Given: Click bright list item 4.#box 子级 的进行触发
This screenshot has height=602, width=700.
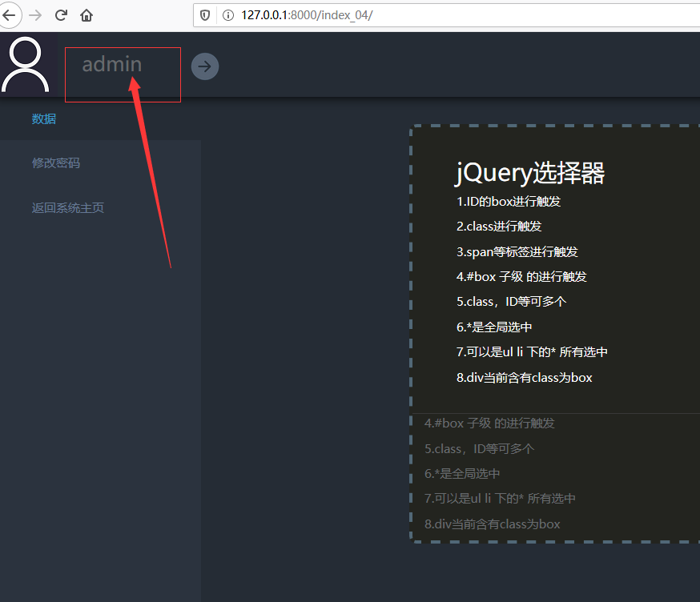Looking at the screenshot, I should pyautogui.click(x=521, y=277).
